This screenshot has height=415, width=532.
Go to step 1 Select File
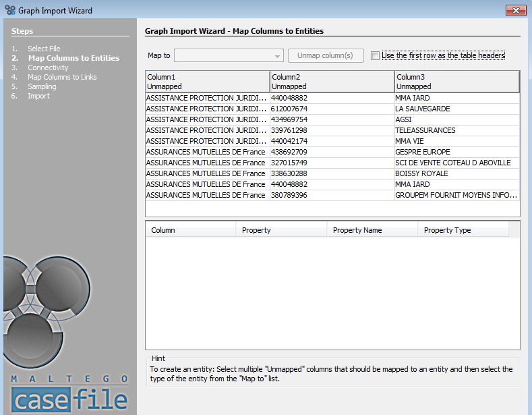point(44,49)
